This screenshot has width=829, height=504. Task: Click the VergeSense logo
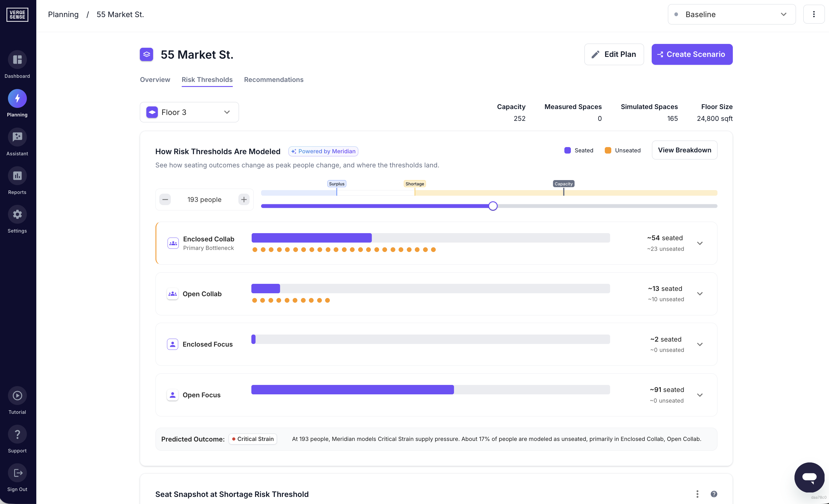(17, 14)
